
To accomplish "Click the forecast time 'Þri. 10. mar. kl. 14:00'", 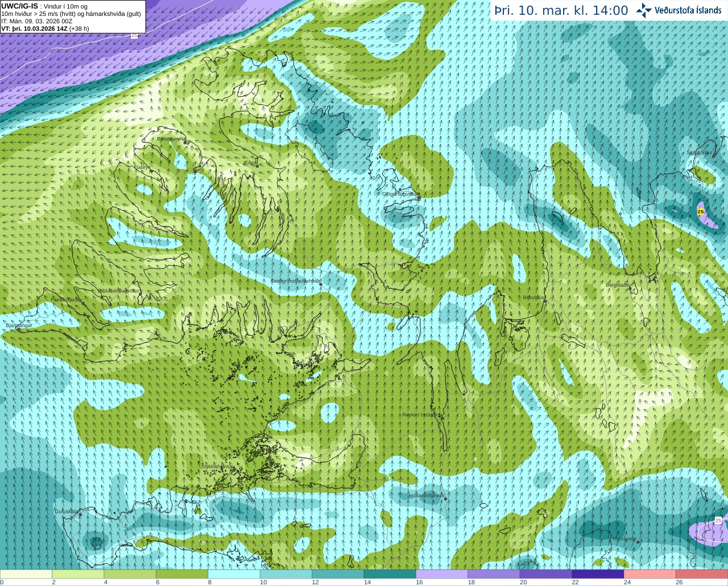I will click(x=561, y=11).
